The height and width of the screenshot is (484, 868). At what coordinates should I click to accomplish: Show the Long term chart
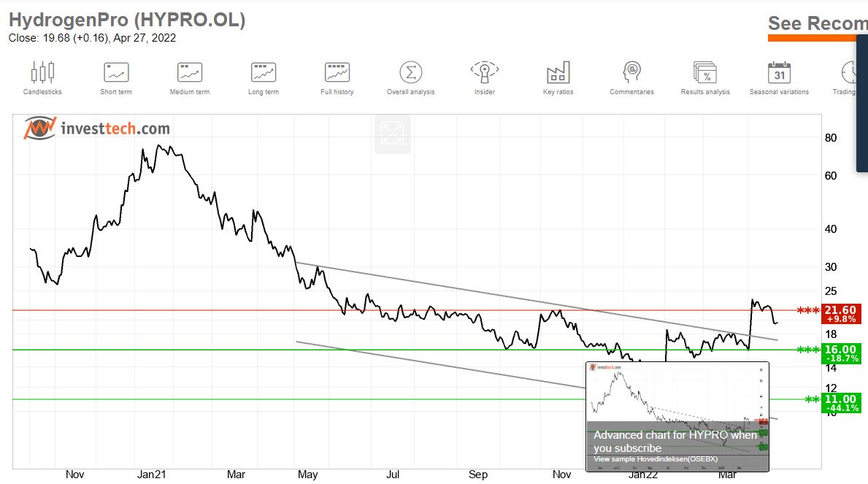(264, 78)
